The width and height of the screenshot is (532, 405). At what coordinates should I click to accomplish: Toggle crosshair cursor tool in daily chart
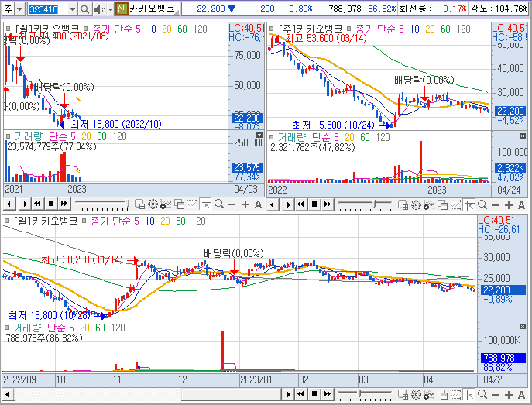point(469,394)
